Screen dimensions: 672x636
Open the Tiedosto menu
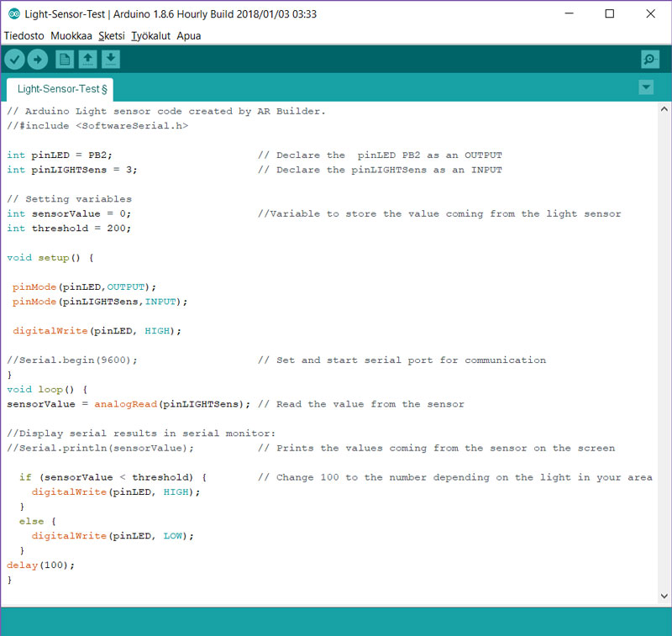click(24, 35)
